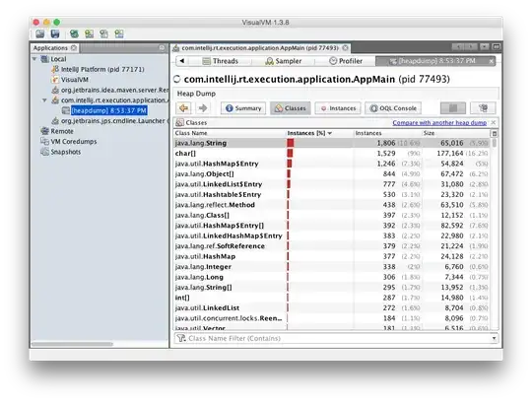
Task: Select the char[] class row
Action: pos(331,154)
